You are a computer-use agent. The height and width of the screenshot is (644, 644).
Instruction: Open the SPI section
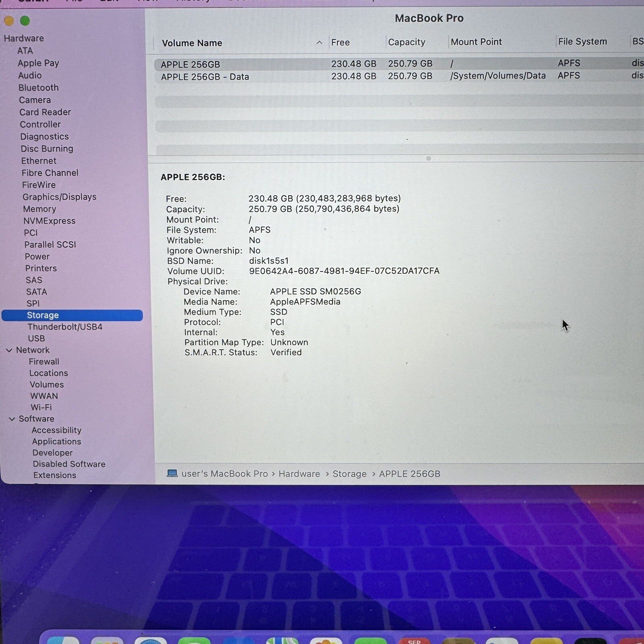click(33, 303)
